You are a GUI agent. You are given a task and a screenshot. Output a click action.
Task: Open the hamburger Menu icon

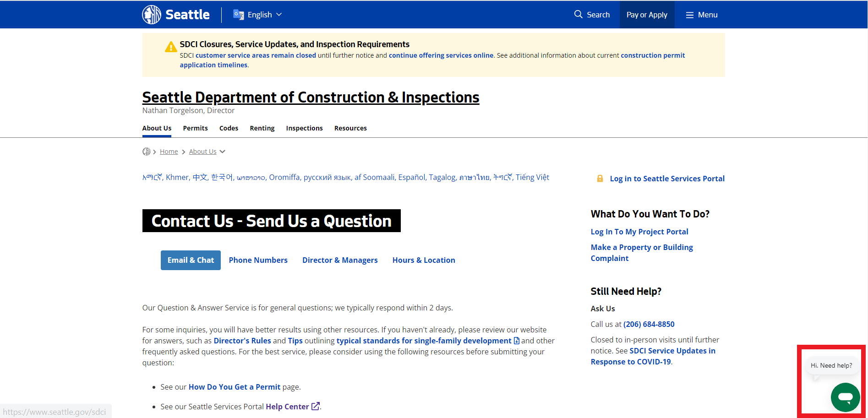point(689,15)
